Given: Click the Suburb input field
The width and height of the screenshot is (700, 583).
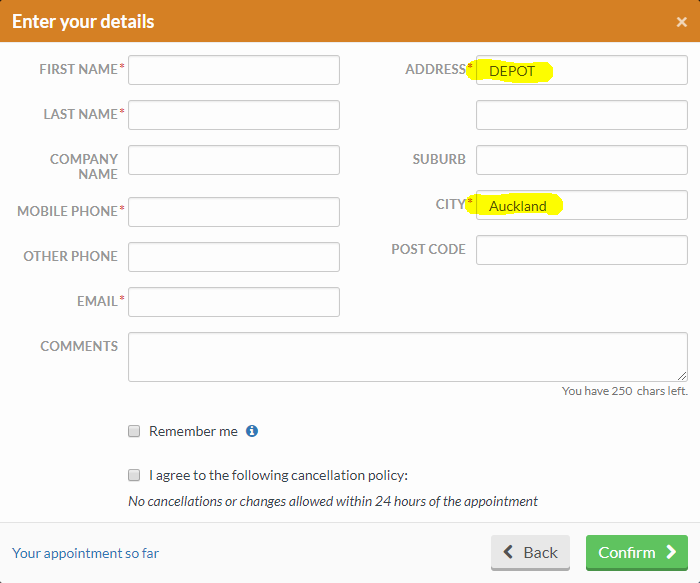Looking at the screenshot, I should [582, 160].
